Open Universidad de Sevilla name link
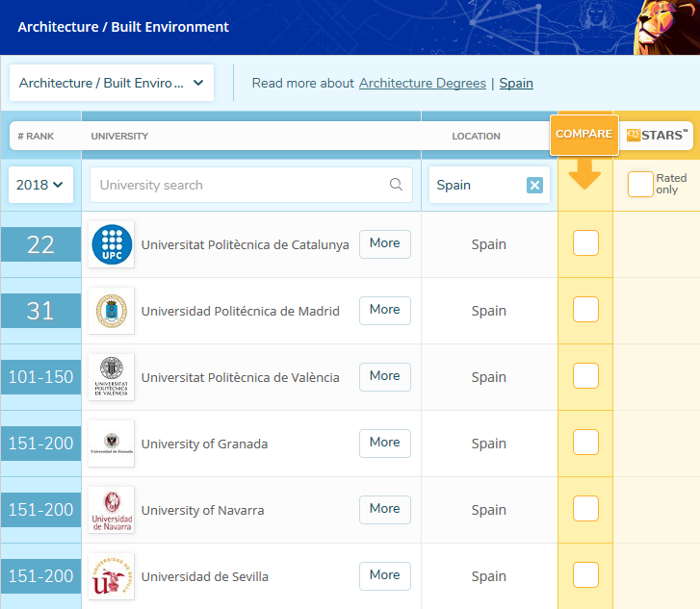700x609 pixels. click(204, 576)
